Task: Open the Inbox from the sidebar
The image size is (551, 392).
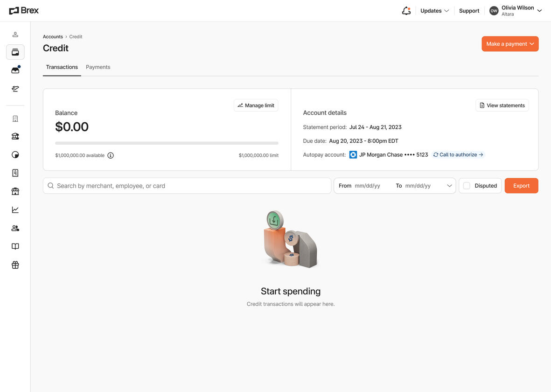Action: (x=15, y=70)
